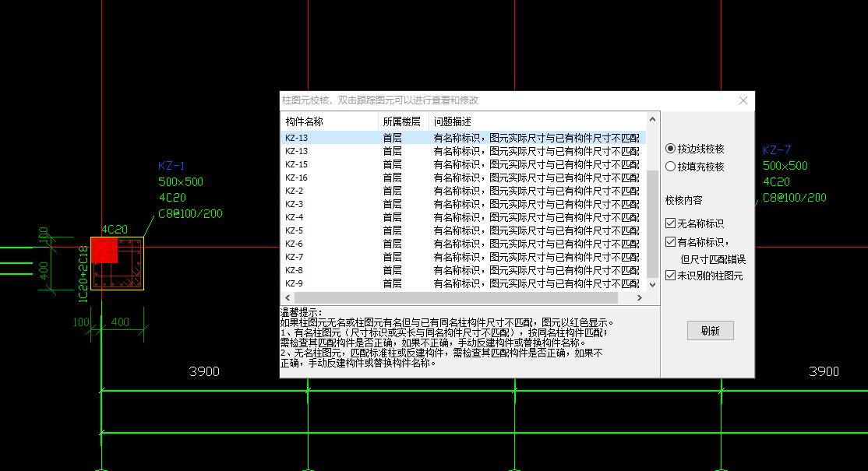The height and width of the screenshot is (471, 868).
Task: Select the highlighted KZ-13 row
Action: [464, 138]
